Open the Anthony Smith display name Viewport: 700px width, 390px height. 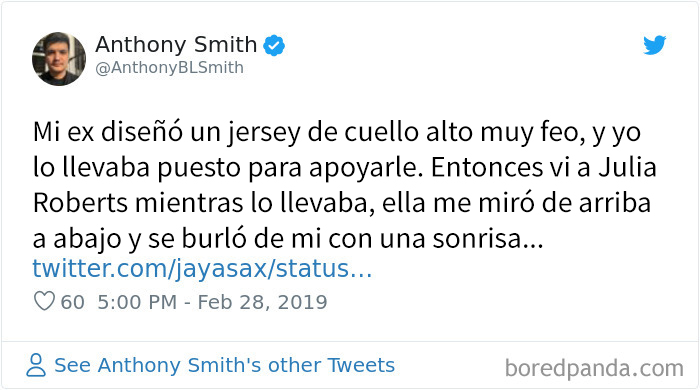(176, 45)
